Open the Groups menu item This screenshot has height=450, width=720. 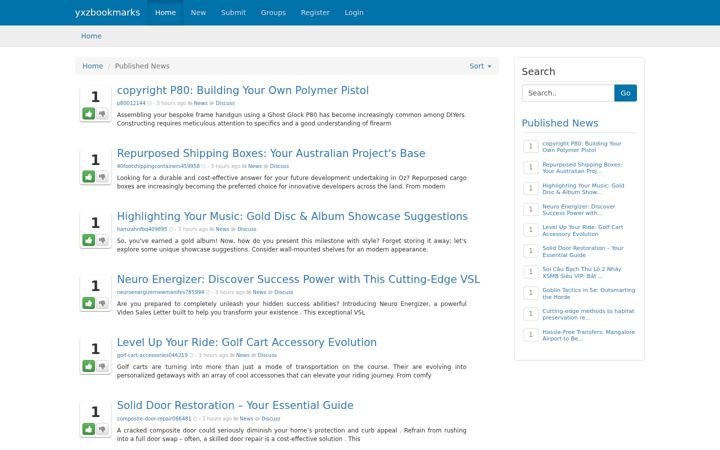(x=273, y=12)
